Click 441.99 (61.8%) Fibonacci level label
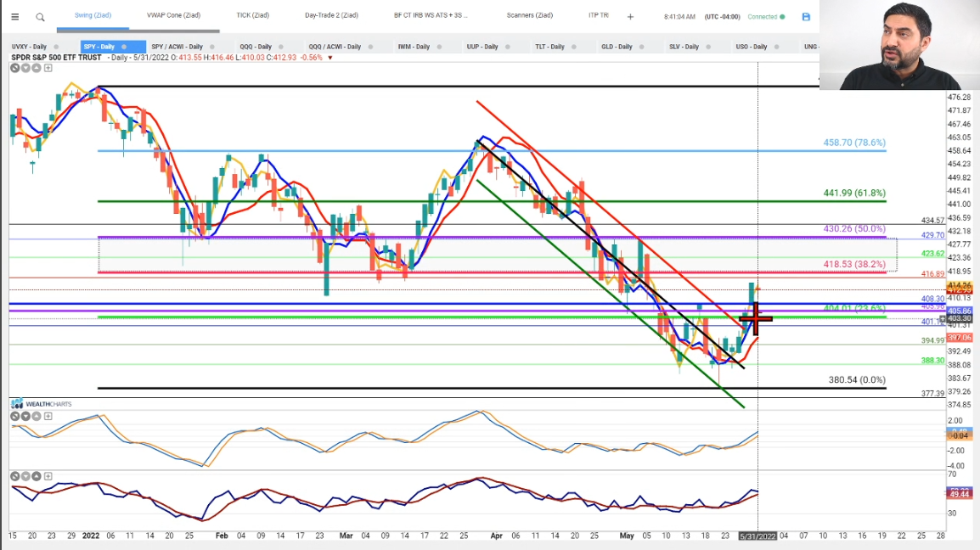This screenshot has height=550, width=980. 854,193
